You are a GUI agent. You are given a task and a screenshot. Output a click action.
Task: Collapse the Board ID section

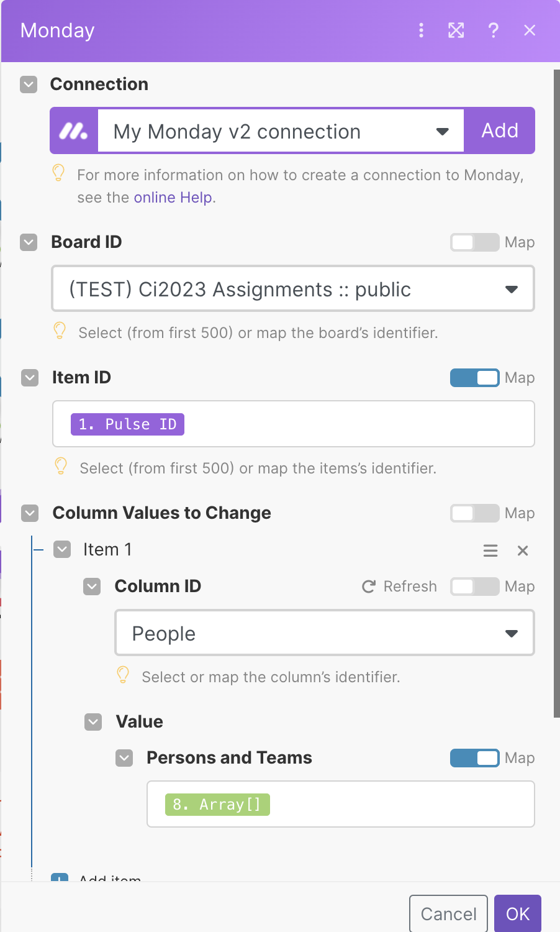[x=29, y=242]
